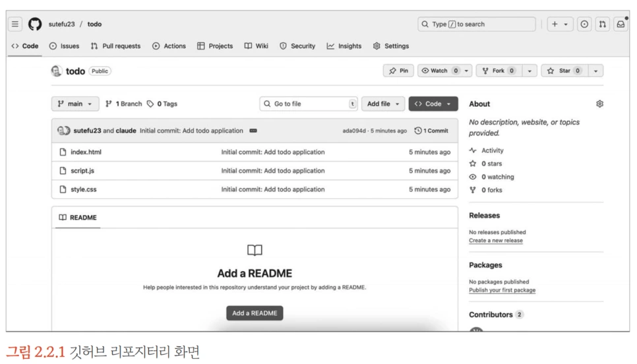This screenshot has width=637, height=364.
Task: Open the Releases heading link
Action: click(484, 216)
